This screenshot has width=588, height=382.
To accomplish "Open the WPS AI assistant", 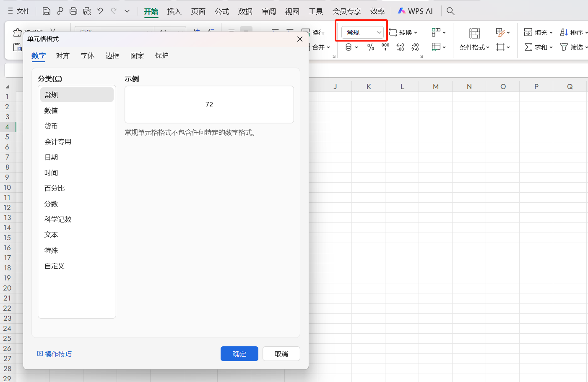I will tap(415, 11).
